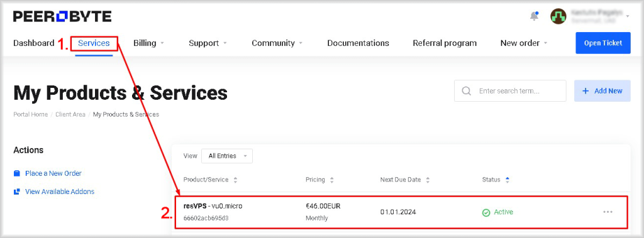
Task: Sort the Pricing column
Action: pos(331,180)
